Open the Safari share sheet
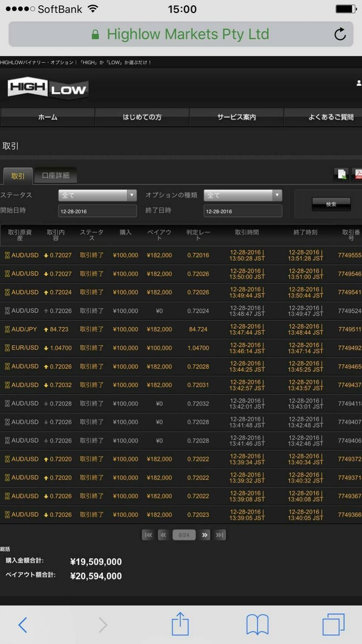362x644 pixels. tap(180, 624)
